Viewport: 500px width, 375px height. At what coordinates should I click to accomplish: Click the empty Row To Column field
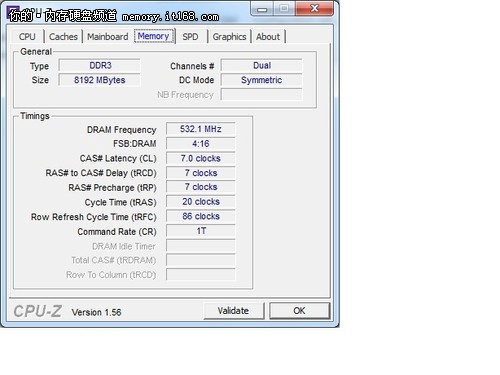(x=201, y=275)
